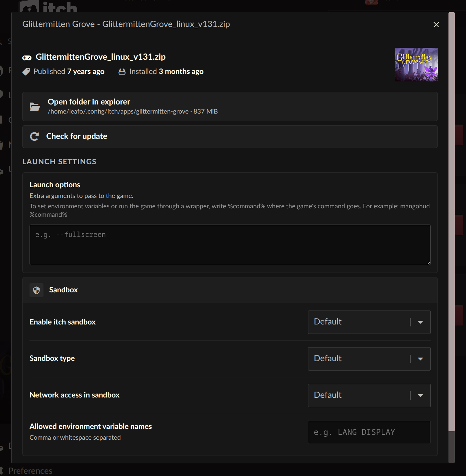Viewport: 466px width, 476px height.
Task: Click the gamepad icon beside the zip filename
Action: [x=27, y=58]
